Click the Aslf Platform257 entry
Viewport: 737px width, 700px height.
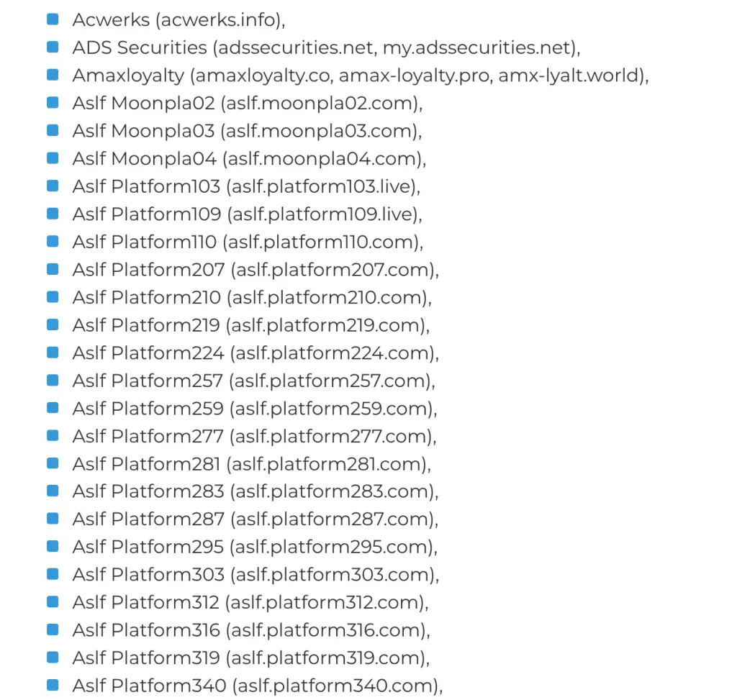point(254,380)
